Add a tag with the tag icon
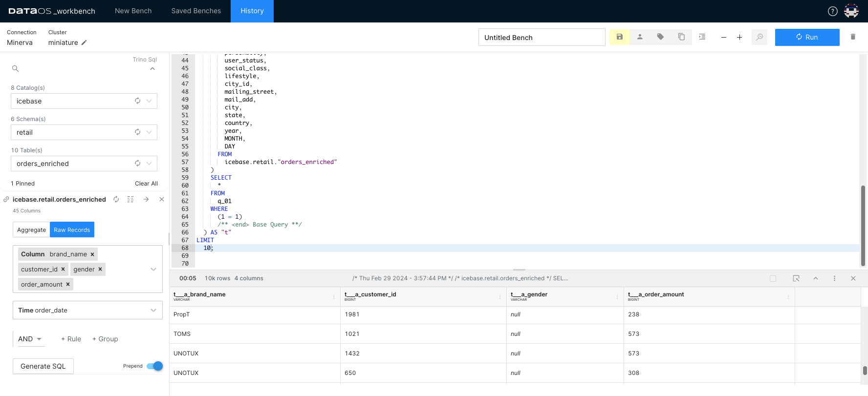 click(660, 37)
